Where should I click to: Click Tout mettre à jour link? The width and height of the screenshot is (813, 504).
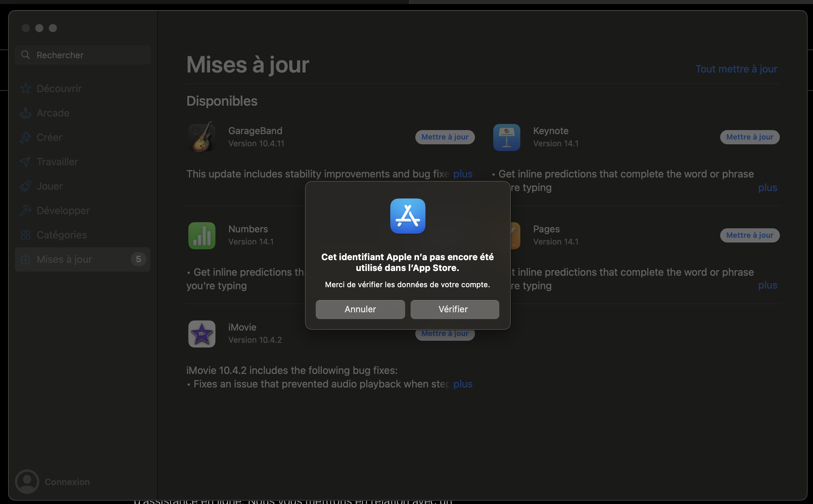[x=736, y=69]
